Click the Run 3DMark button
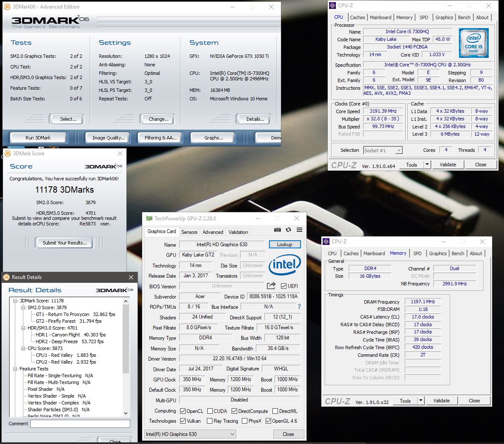Image resolution: width=504 pixels, height=444 pixels. coord(38,138)
